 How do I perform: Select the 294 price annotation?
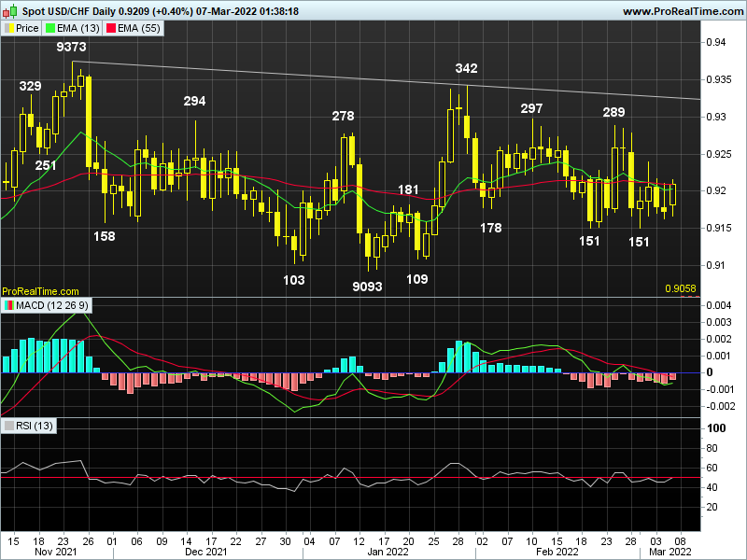[194, 101]
